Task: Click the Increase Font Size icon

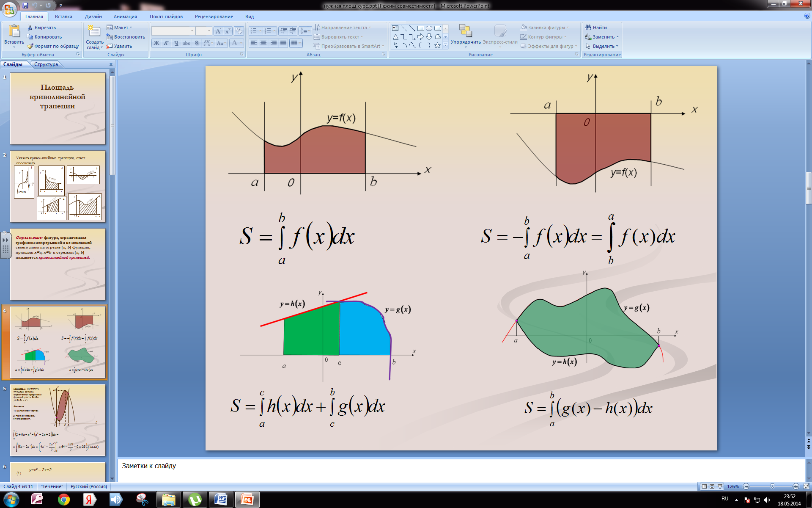Action: [x=218, y=31]
